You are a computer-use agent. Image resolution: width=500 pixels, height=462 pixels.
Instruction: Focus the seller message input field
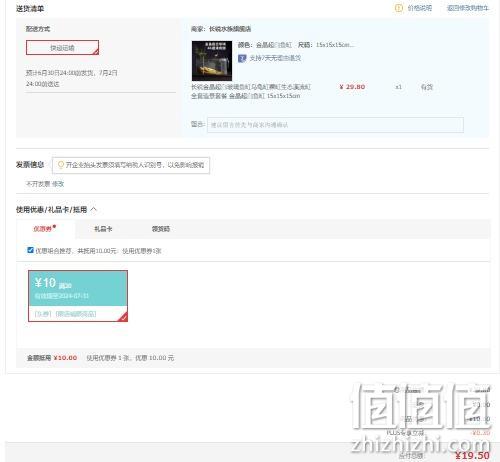335,125
